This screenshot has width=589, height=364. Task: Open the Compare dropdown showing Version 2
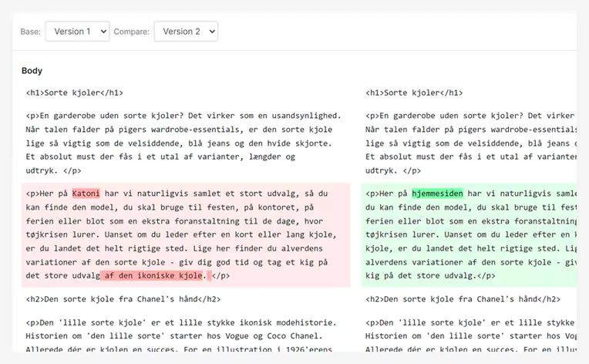click(x=186, y=32)
